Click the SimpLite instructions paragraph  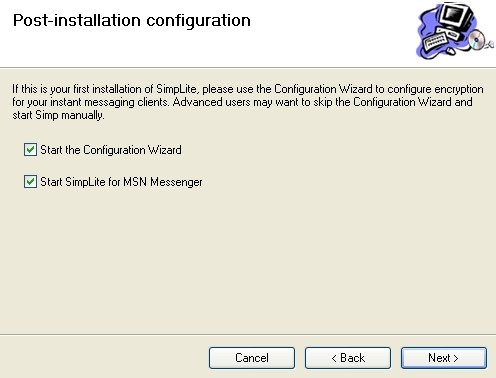(248, 102)
